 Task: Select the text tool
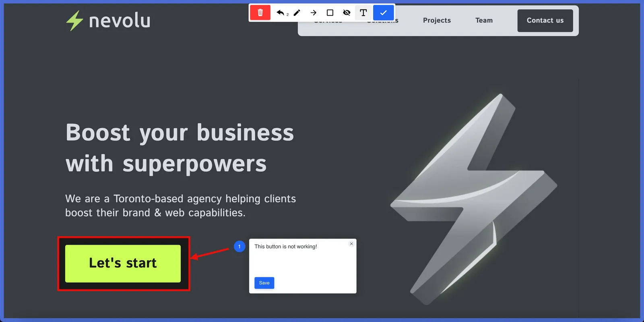coord(363,13)
